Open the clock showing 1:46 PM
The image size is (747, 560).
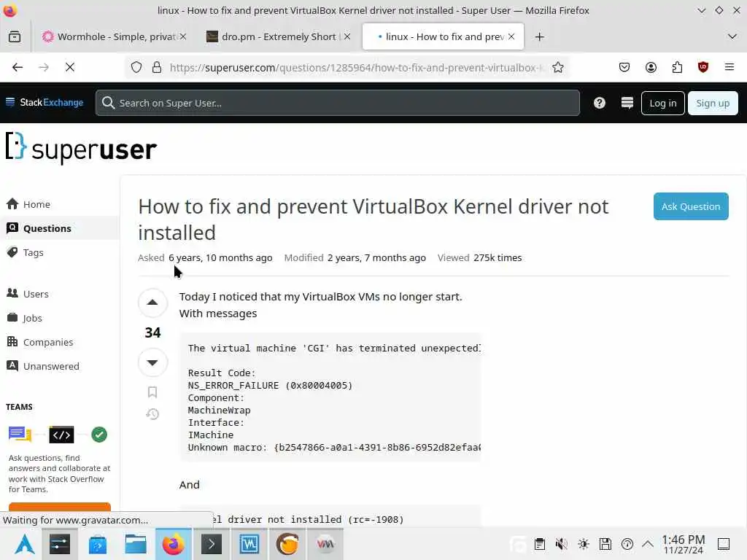coord(683,544)
